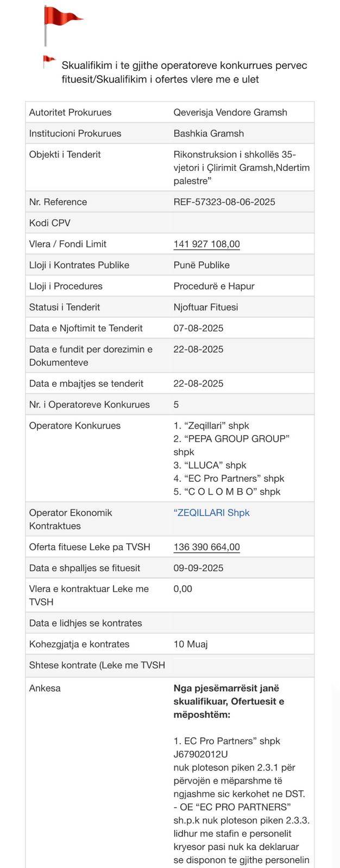This screenshot has height=868, width=340.
Task: Select the 10 Muaj contract duration value
Action: 191,644
